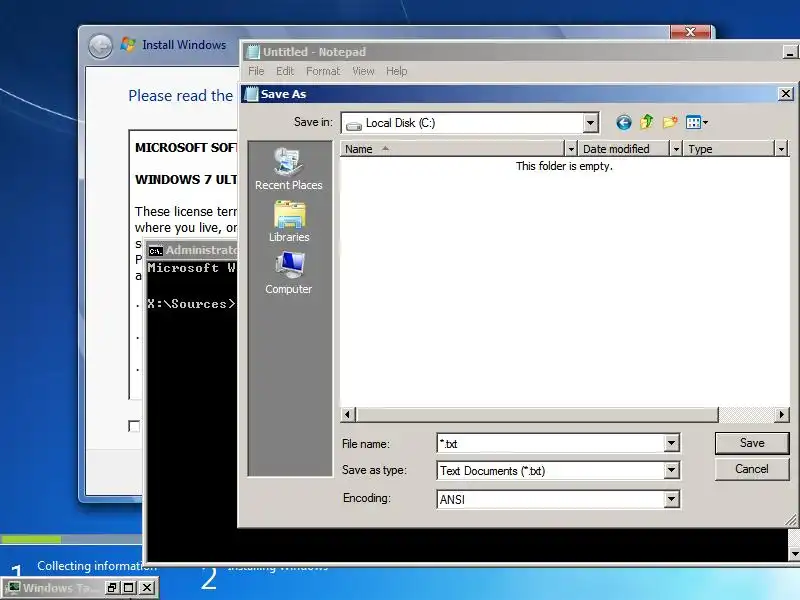Click the 'This folder is empty.' text
Screen dimensions: 800x600
pyautogui.click(x=564, y=166)
